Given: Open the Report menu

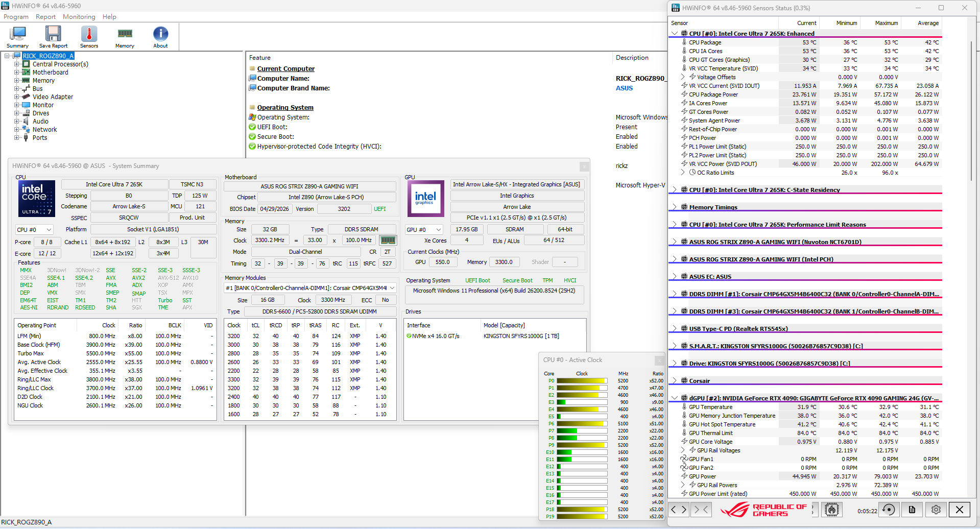Looking at the screenshot, I should (45, 17).
